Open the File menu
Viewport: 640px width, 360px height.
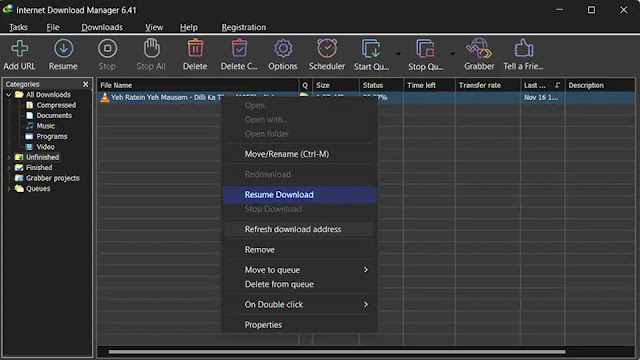[53, 27]
